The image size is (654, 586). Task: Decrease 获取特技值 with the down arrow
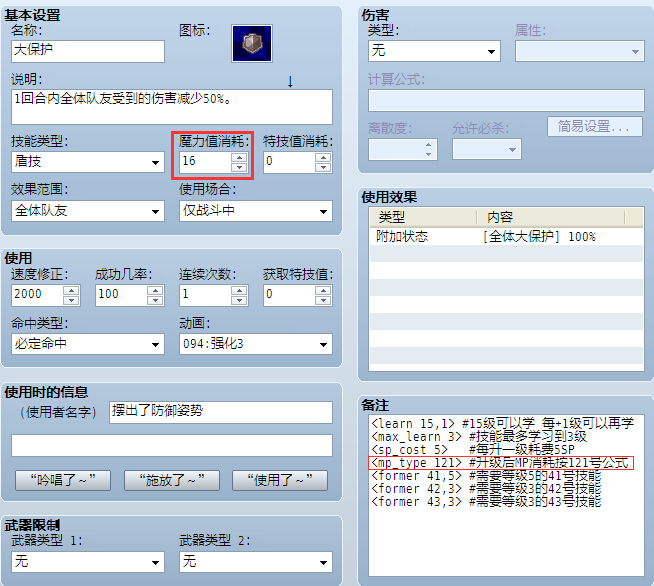323,300
